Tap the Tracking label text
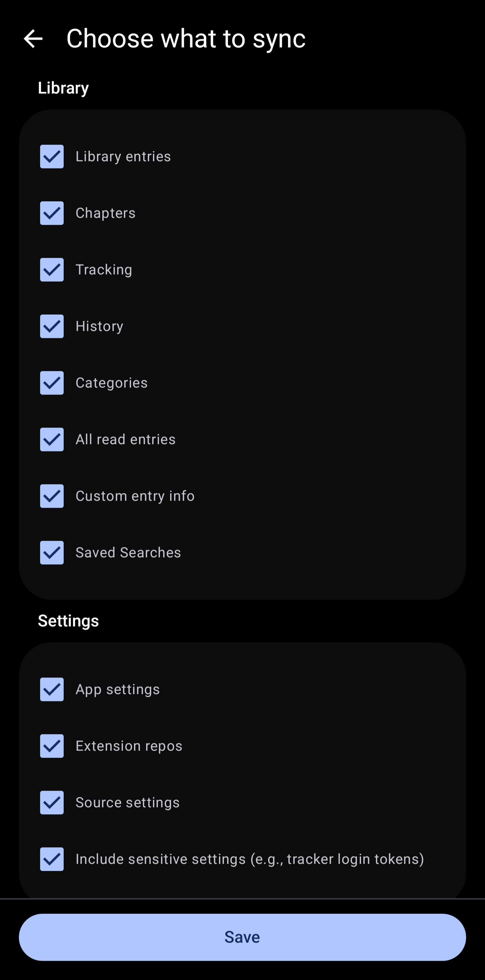The height and width of the screenshot is (980, 485). click(104, 270)
